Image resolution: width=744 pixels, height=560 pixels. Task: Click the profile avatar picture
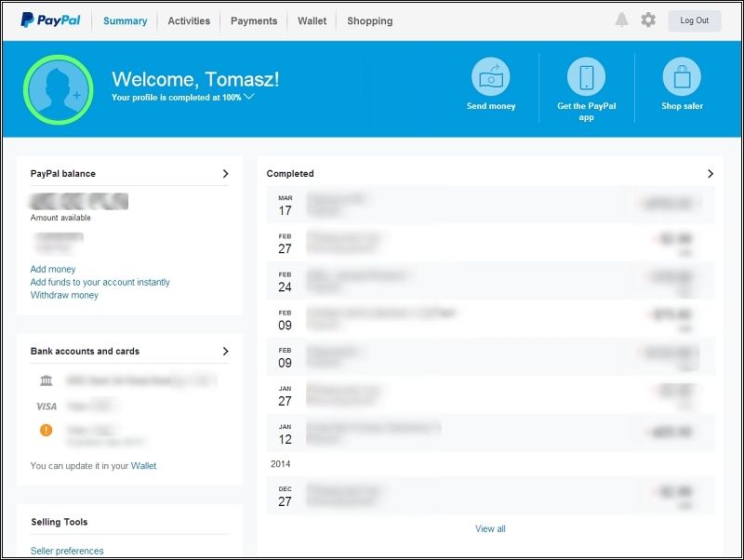pos(59,89)
